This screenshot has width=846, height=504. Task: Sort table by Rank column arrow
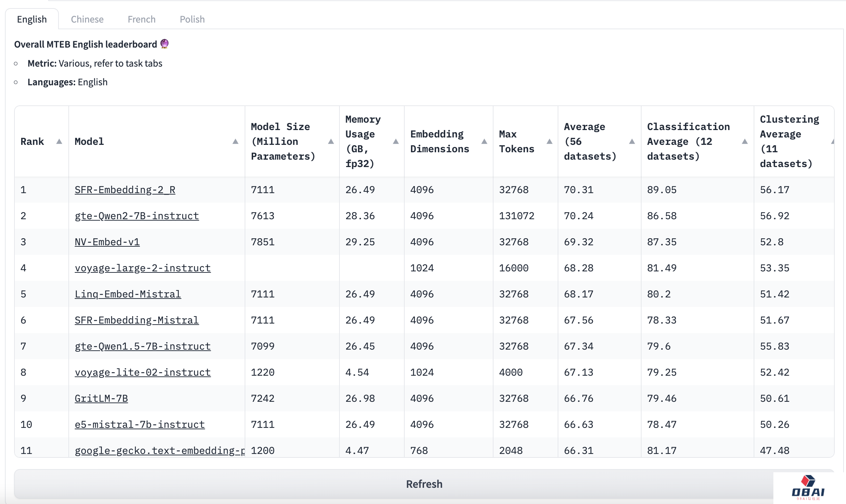click(x=59, y=141)
